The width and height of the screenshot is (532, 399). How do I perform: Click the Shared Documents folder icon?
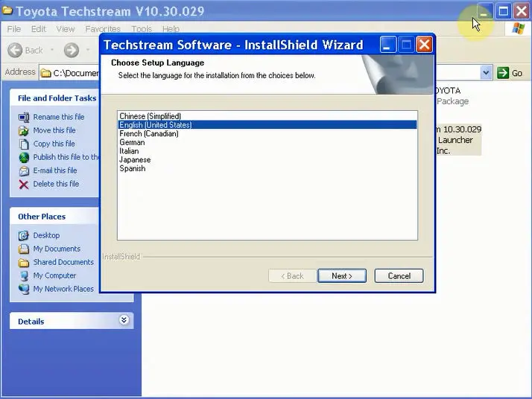(x=24, y=262)
